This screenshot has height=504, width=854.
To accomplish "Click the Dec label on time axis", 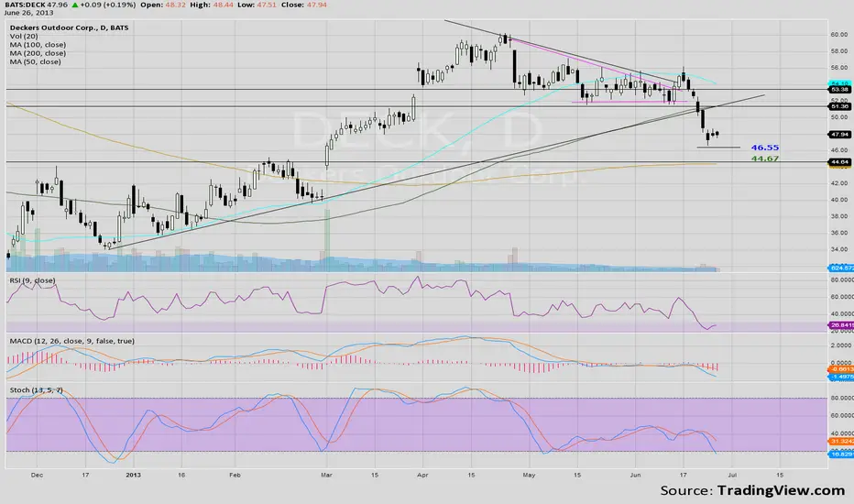I will 37,475.
